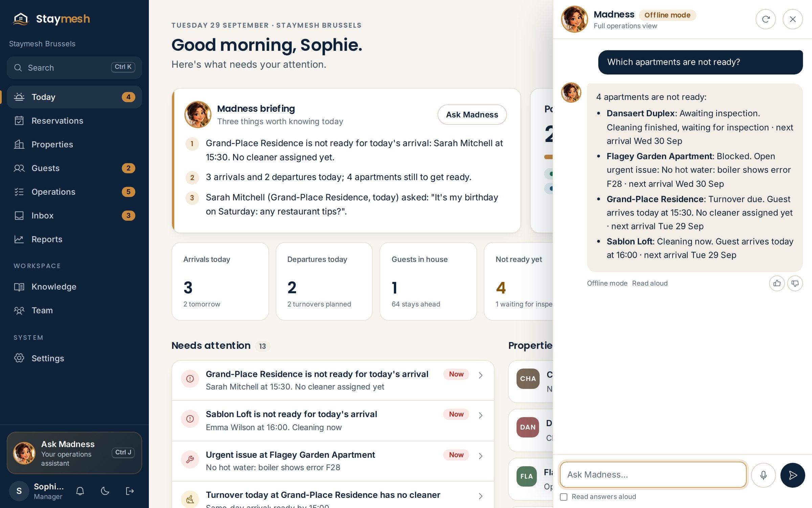The image size is (812, 508).
Task: Click the Read aloud link under answer
Action: pos(650,283)
